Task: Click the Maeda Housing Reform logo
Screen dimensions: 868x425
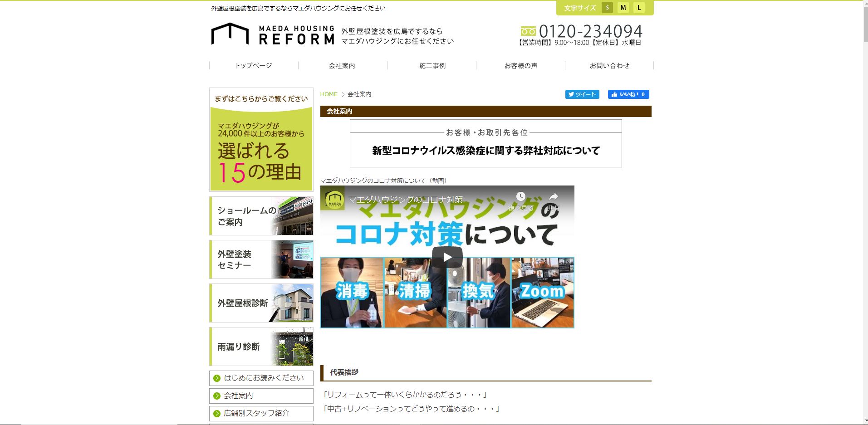Action: click(273, 34)
